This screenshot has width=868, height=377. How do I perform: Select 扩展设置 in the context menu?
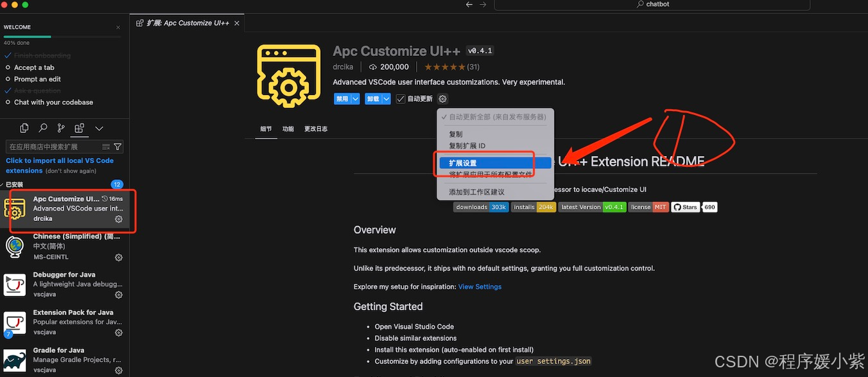[x=495, y=163]
